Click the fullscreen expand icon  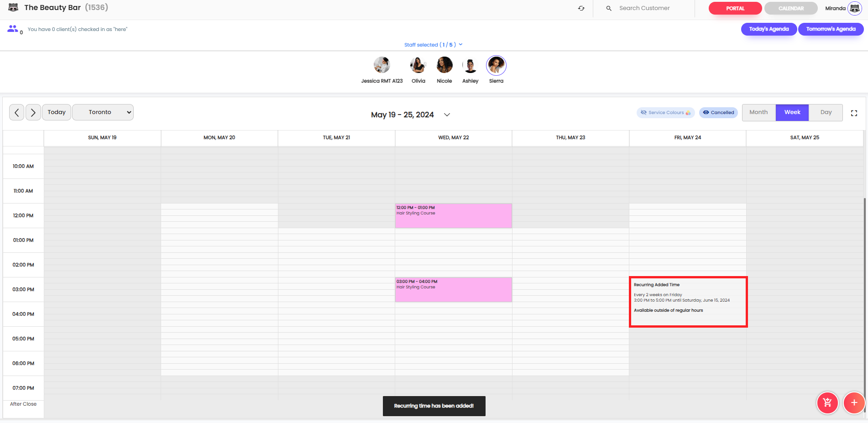pyautogui.click(x=854, y=113)
